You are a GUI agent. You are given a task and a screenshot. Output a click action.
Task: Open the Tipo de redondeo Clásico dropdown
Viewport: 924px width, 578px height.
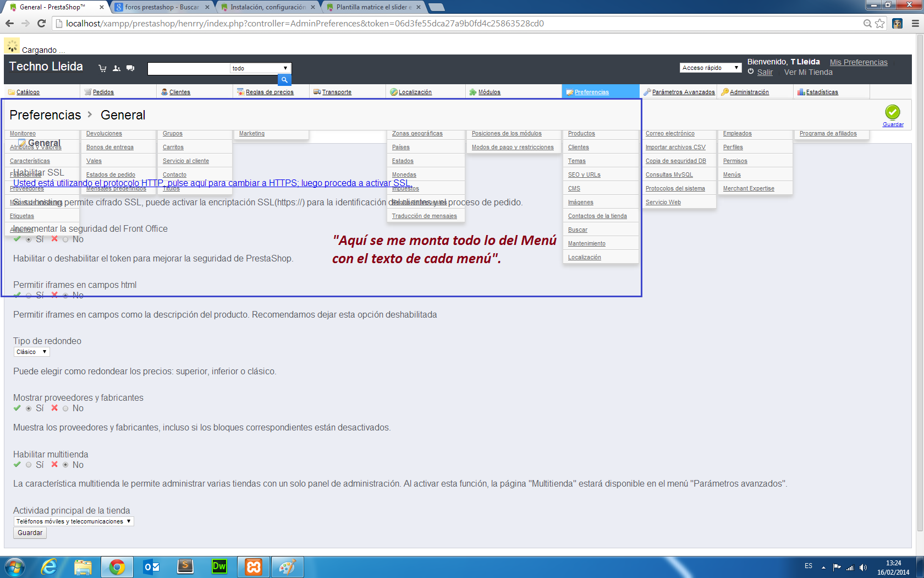point(31,352)
